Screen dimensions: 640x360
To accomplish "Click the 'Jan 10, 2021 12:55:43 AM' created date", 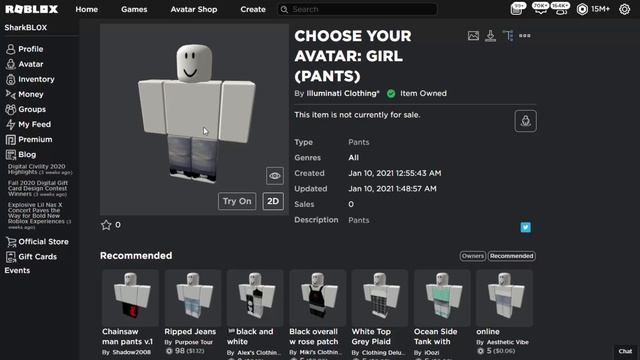I will click(x=395, y=173).
